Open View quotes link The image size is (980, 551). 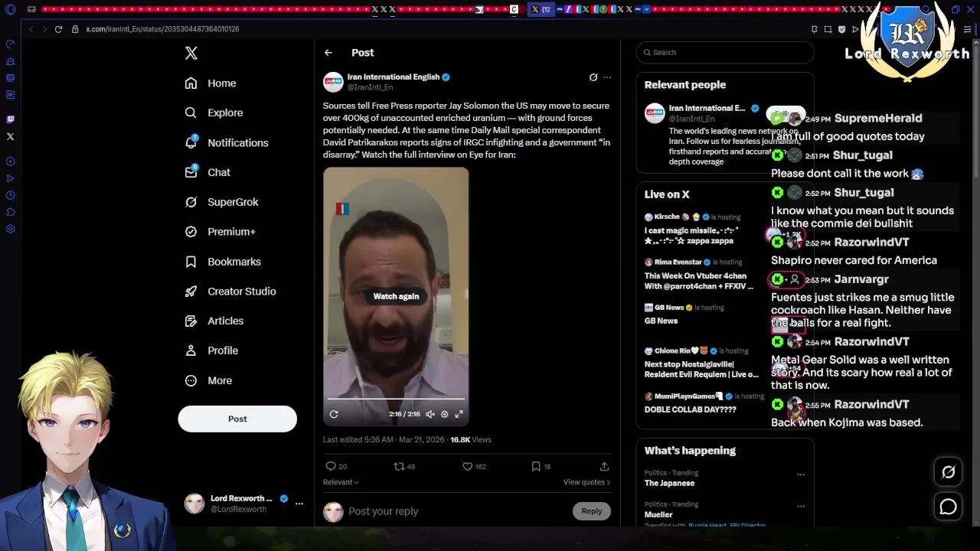coord(586,482)
